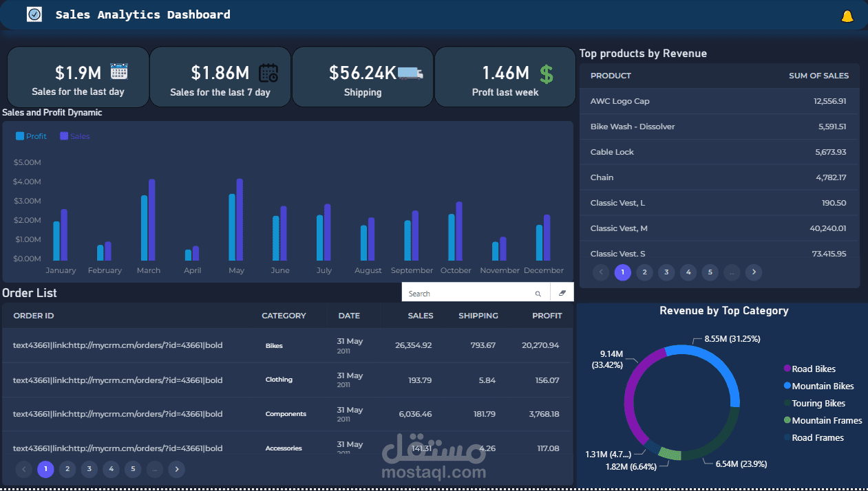The height and width of the screenshot is (491, 868).
Task: Go to page 2 of Order List
Action: click(x=67, y=469)
